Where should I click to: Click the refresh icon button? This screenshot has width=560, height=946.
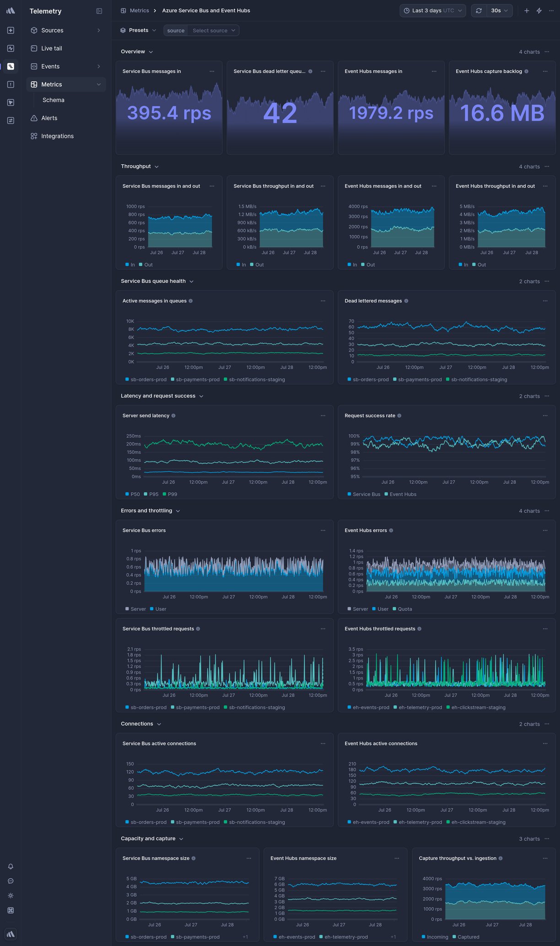click(479, 11)
